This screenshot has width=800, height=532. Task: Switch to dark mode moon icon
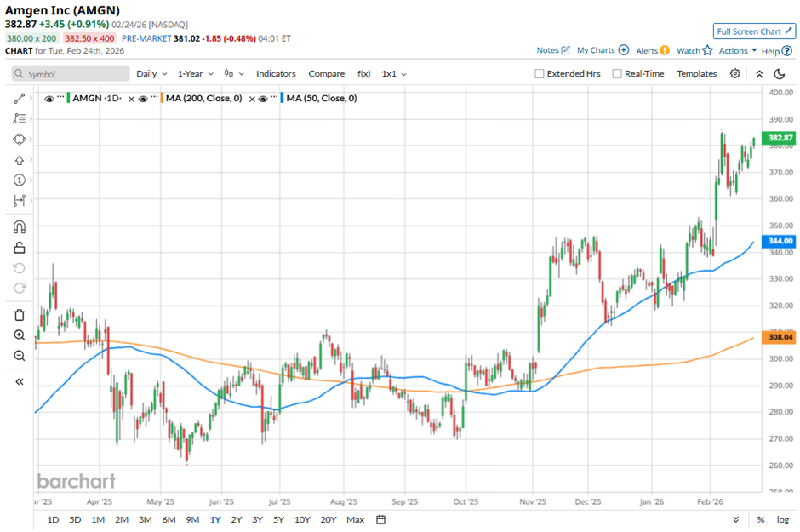click(x=779, y=74)
